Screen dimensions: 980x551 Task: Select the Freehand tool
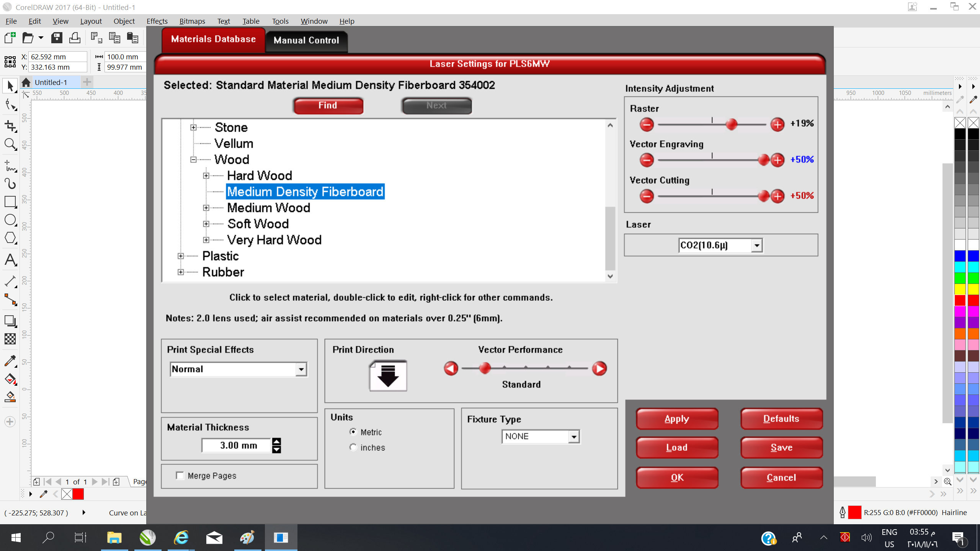tap(10, 166)
